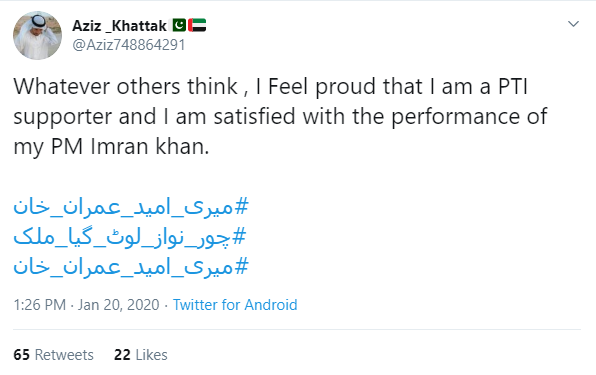Open the Twitter for Android source link

pyautogui.click(x=235, y=305)
